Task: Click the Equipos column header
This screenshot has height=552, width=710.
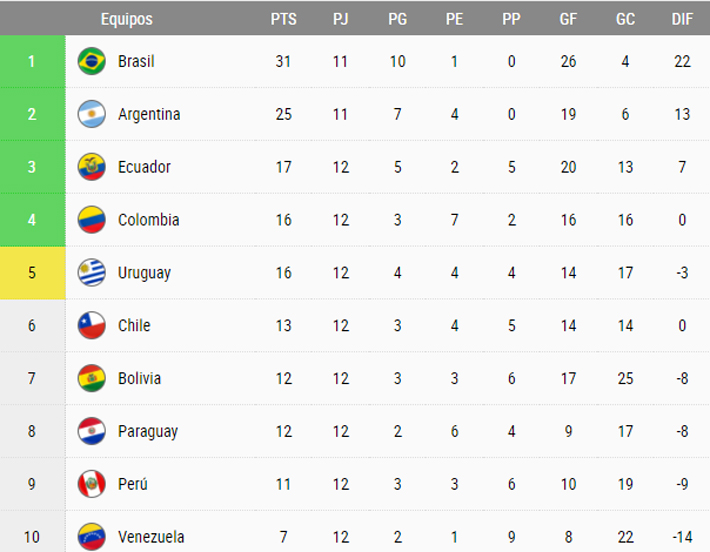Action: pos(127,19)
